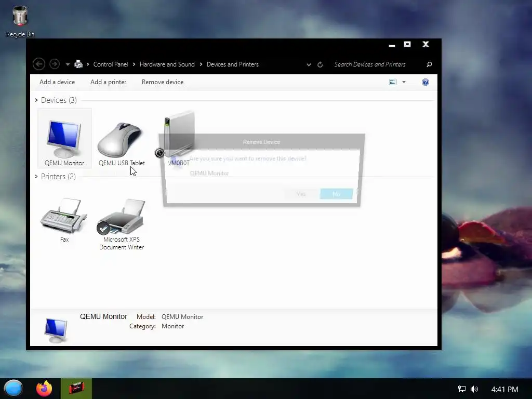This screenshot has height=399, width=532.
Task: Open Help with the question mark icon
Action: pos(425,82)
